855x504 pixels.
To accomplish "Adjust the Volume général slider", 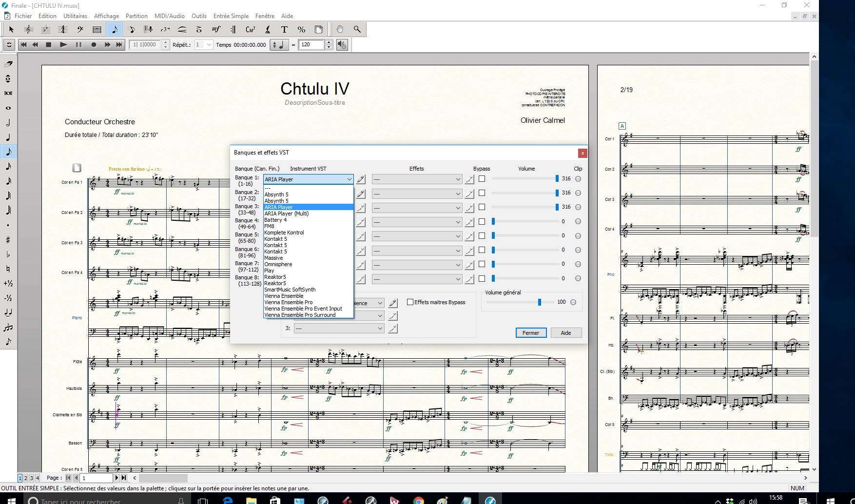I will [539, 302].
